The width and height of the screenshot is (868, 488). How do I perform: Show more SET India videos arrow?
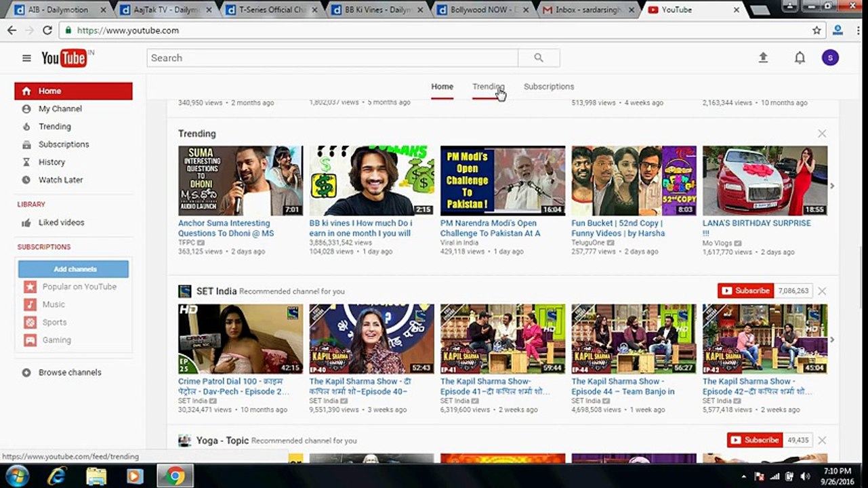pos(832,340)
